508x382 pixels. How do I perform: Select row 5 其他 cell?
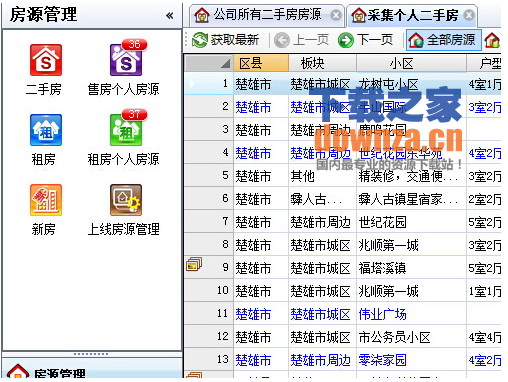pos(322,176)
